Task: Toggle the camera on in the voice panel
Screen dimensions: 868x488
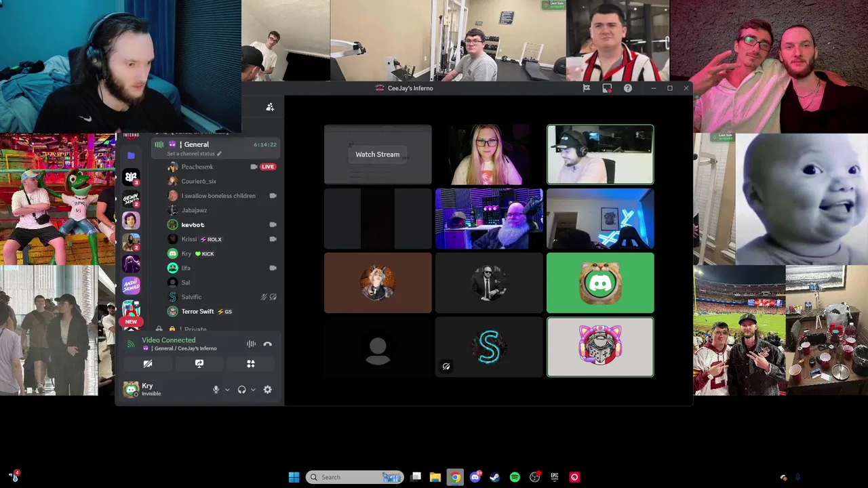Action: [148, 364]
